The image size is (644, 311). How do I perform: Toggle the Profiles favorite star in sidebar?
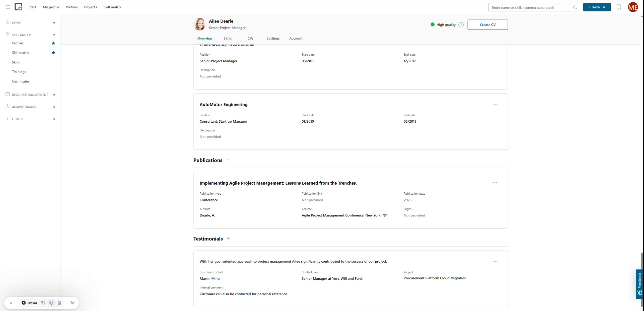[x=53, y=43]
